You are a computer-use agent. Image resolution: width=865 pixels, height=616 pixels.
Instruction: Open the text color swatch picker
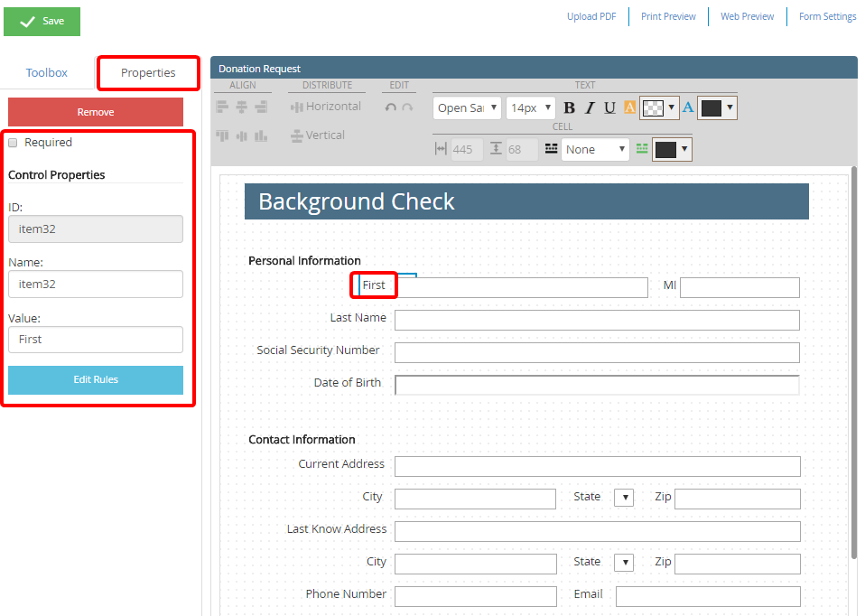click(x=718, y=108)
